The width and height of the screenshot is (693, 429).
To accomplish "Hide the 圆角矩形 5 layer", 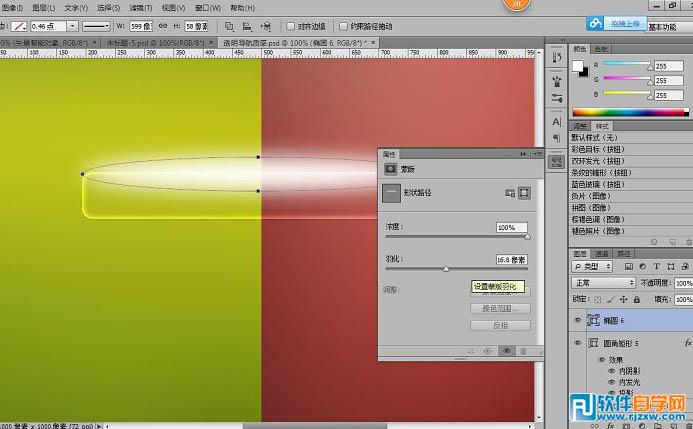I will (x=577, y=343).
